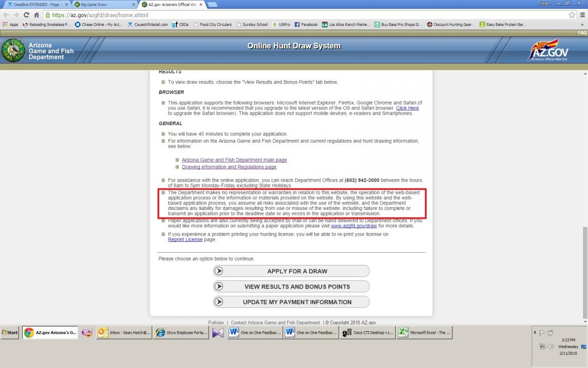
Task: Open a new browser tab
Action: (x=212, y=4)
